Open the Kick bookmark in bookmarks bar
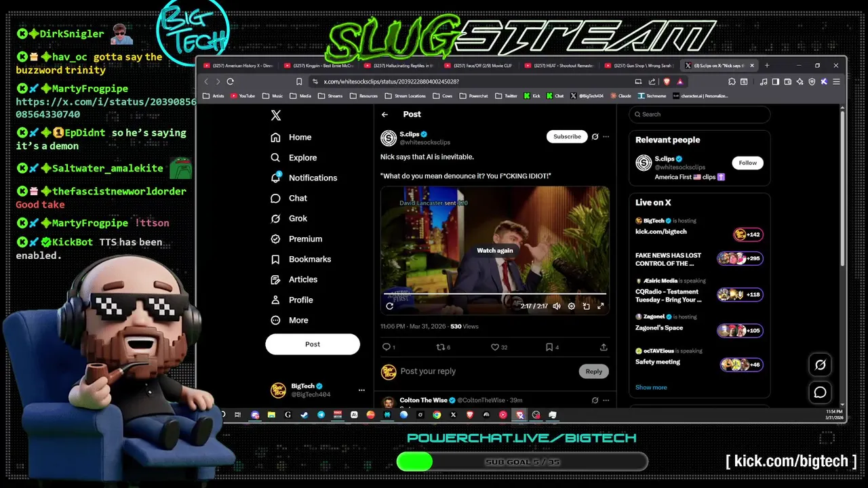The height and width of the screenshot is (488, 868). tap(532, 96)
